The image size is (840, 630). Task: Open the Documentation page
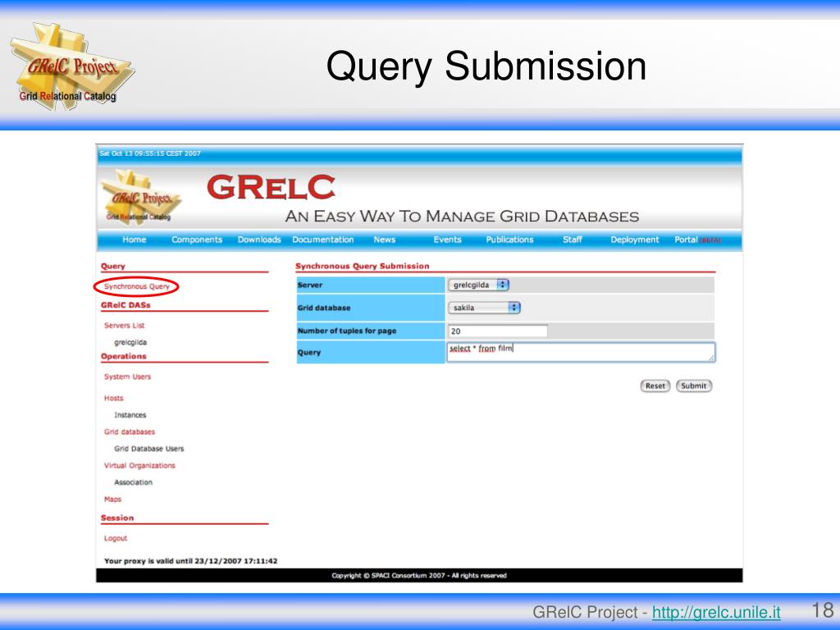(x=323, y=240)
